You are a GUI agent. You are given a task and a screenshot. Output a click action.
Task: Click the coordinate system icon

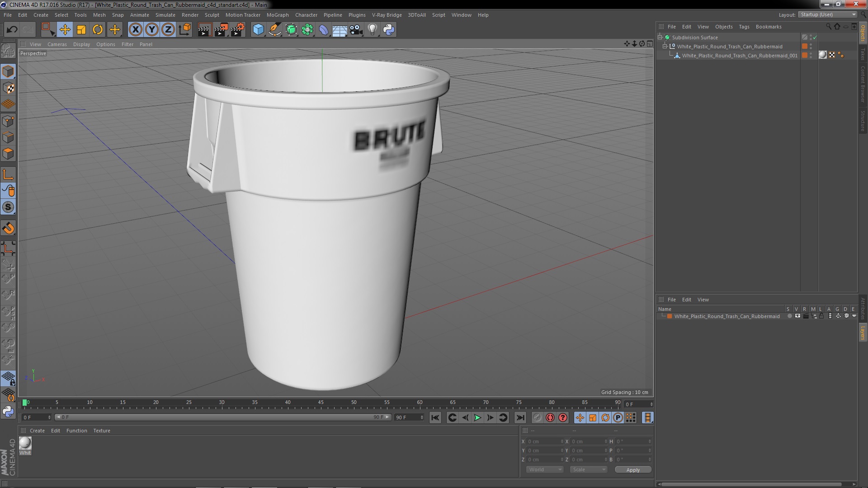(x=185, y=30)
